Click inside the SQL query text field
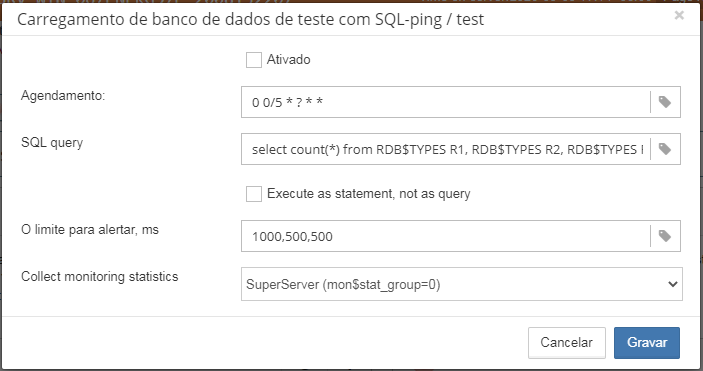The height and width of the screenshot is (371, 703). tap(446, 149)
